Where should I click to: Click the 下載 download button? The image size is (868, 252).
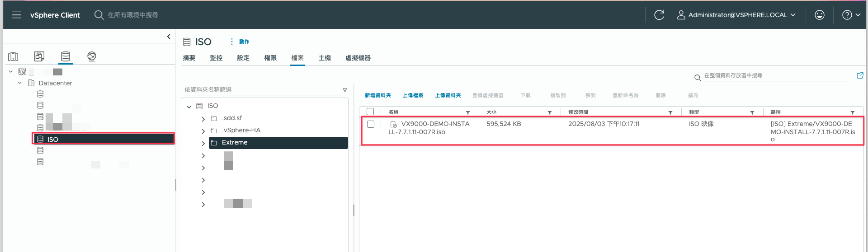525,95
